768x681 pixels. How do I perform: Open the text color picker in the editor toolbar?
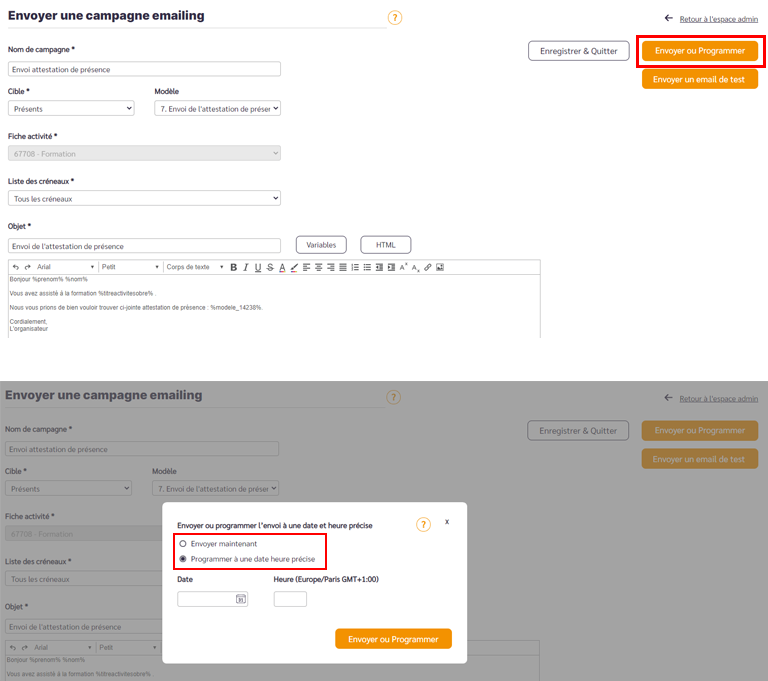(282, 267)
